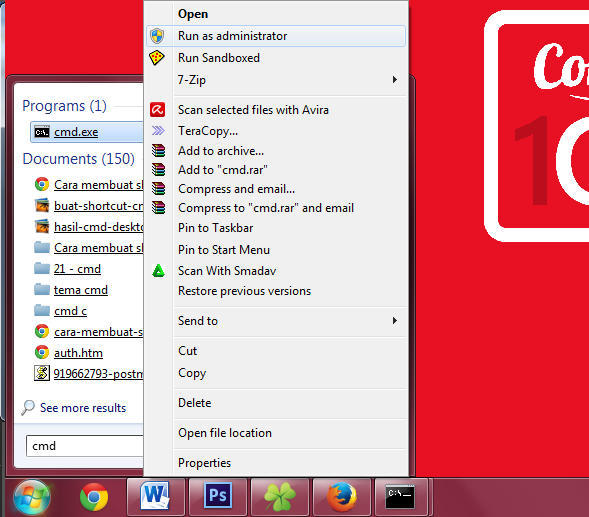Click folder icon next to tema cmd
The image size is (589, 517).
point(42,290)
